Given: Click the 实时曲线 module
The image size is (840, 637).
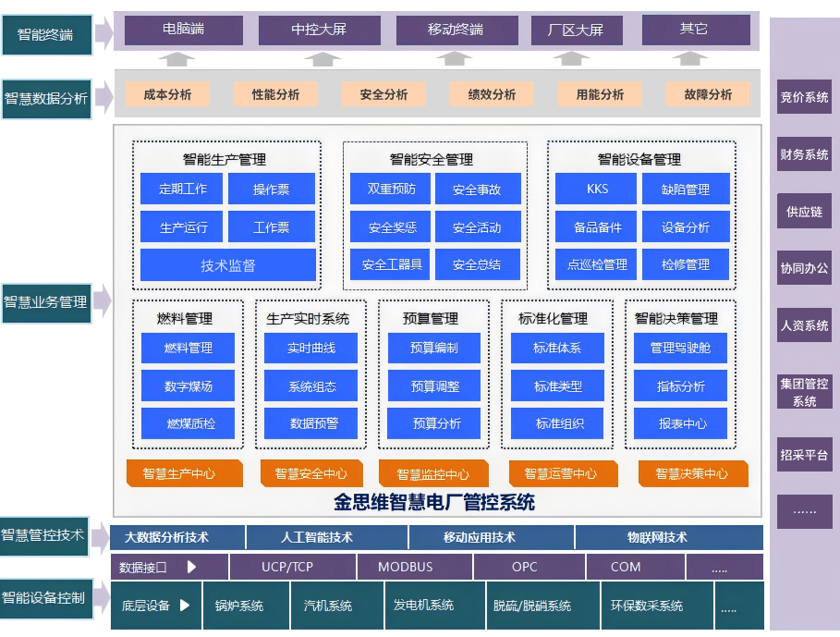Looking at the screenshot, I should pyautogui.click(x=310, y=348).
